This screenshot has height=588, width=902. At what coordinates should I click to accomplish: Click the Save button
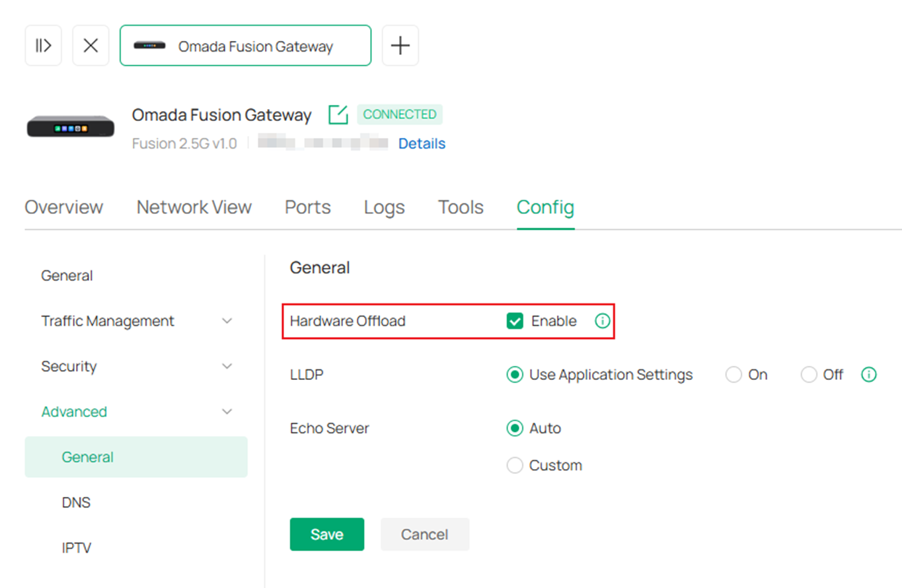[327, 534]
